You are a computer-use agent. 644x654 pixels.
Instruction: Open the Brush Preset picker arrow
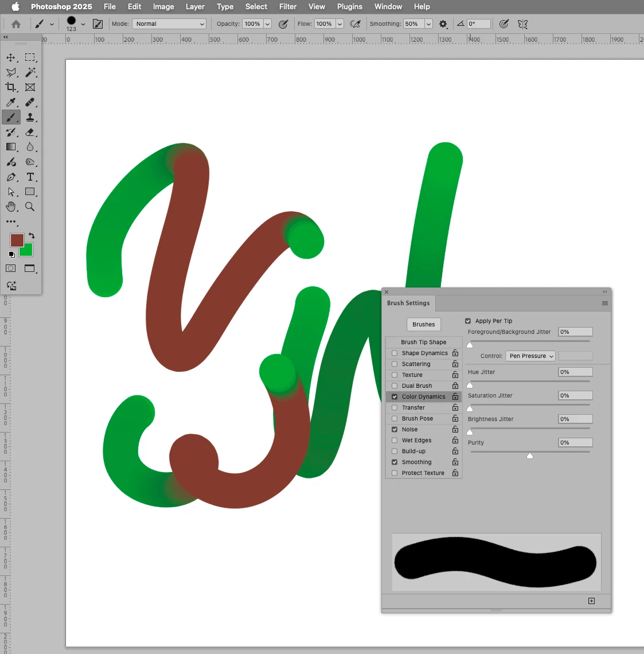coord(83,24)
